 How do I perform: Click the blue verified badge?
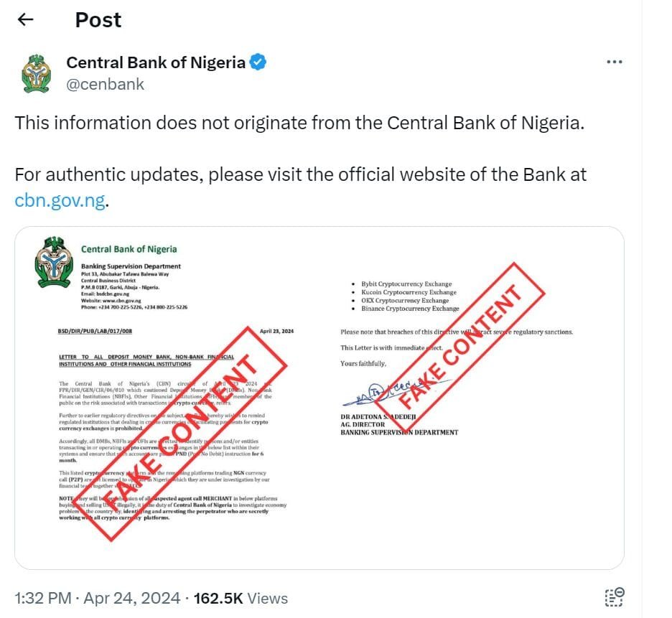tap(258, 62)
